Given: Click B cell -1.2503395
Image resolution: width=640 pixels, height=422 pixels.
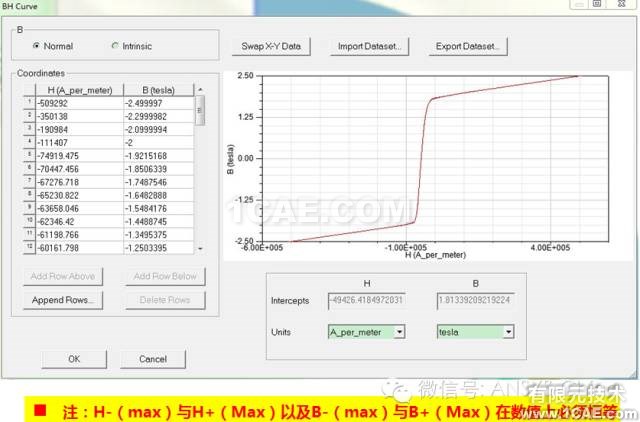Looking at the screenshot, I should point(158,248).
